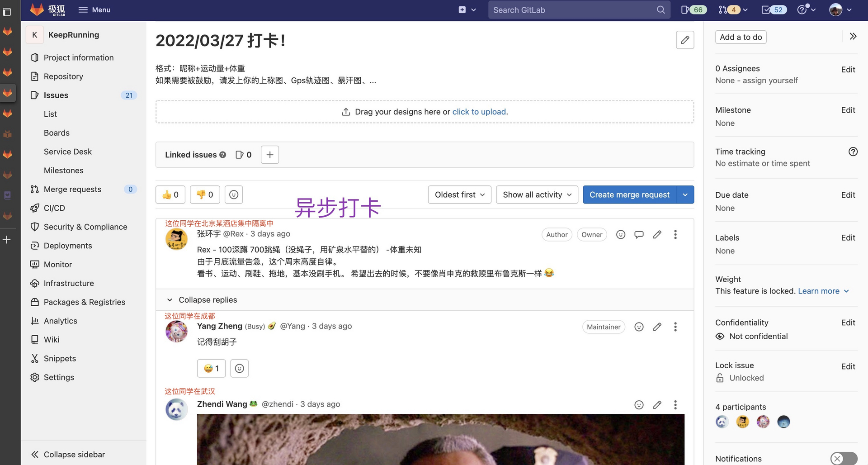Click Add a to do button
This screenshot has width=868, height=465.
(741, 37)
